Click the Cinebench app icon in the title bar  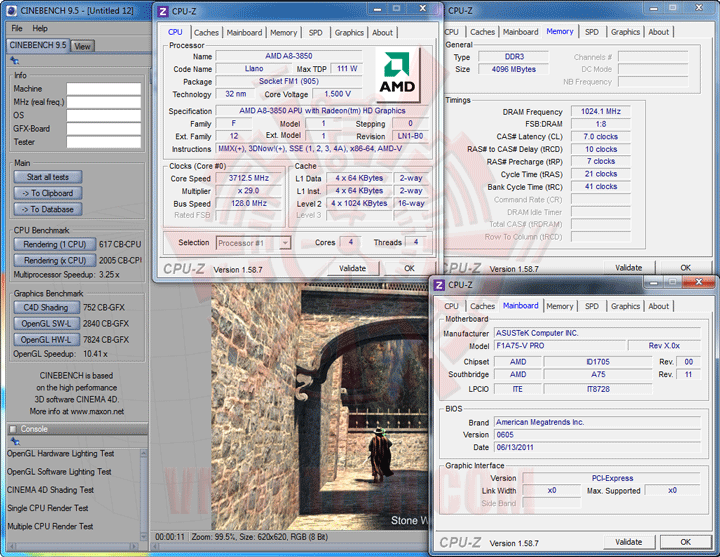click(12, 10)
